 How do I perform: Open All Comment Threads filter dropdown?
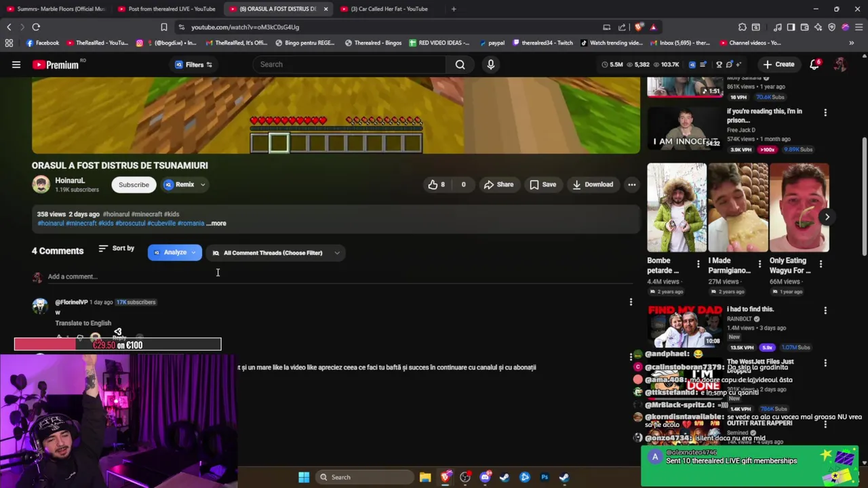pos(276,253)
